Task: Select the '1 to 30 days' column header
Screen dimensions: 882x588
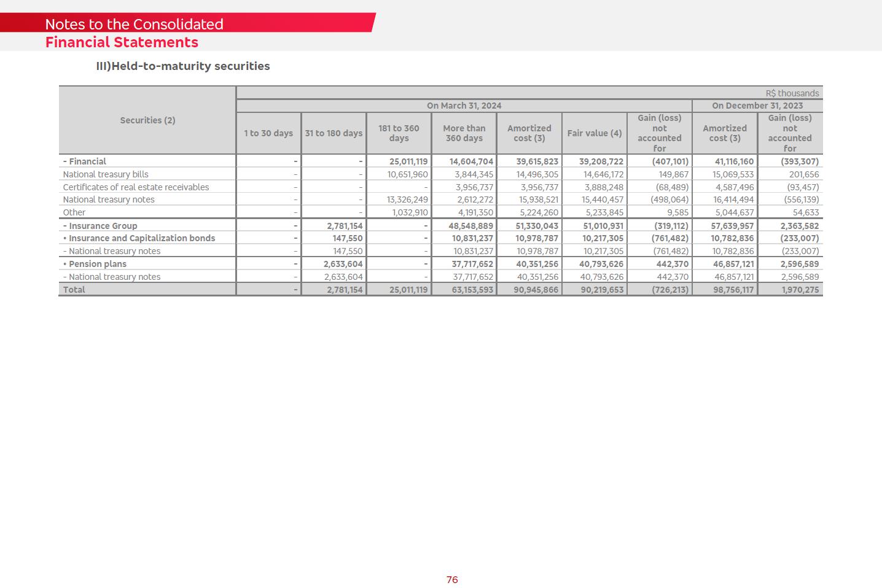Action: [268, 133]
